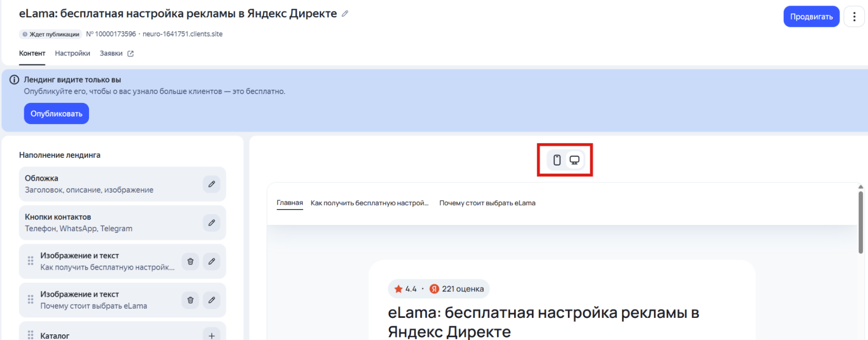This screenshot has width=868, height=340.
Task: Open 'Почему стоит выбрать eLama' preview nav item
Action: click(x=487, y=203)
